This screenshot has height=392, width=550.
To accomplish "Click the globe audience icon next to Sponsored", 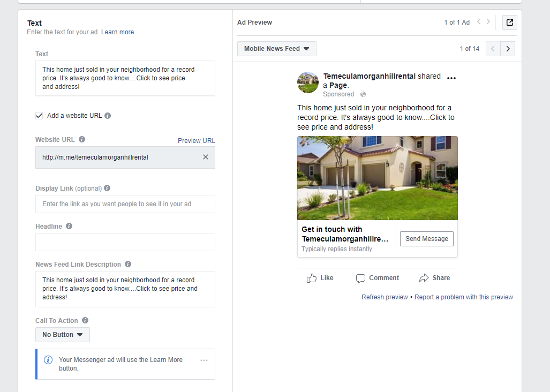I will 363,94.
